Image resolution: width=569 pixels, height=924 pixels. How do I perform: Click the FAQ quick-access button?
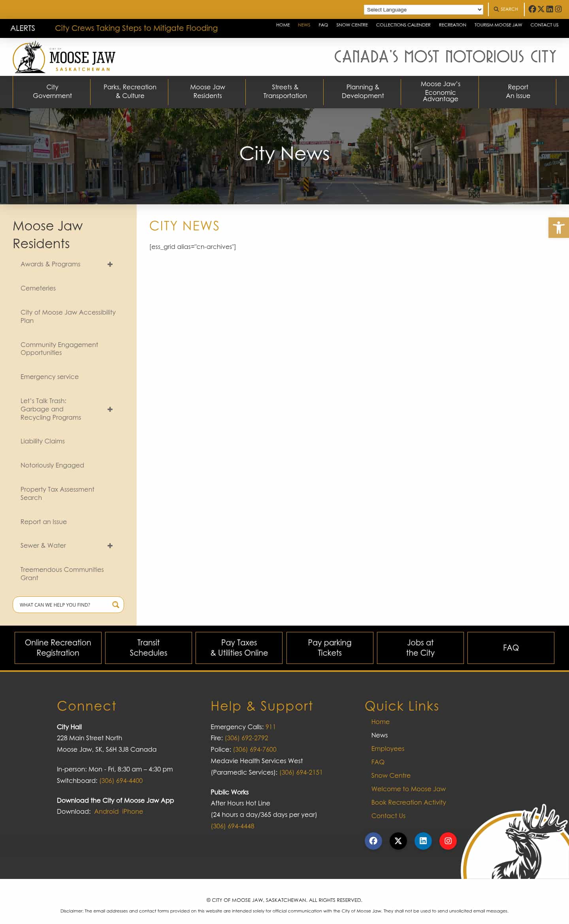511,648
